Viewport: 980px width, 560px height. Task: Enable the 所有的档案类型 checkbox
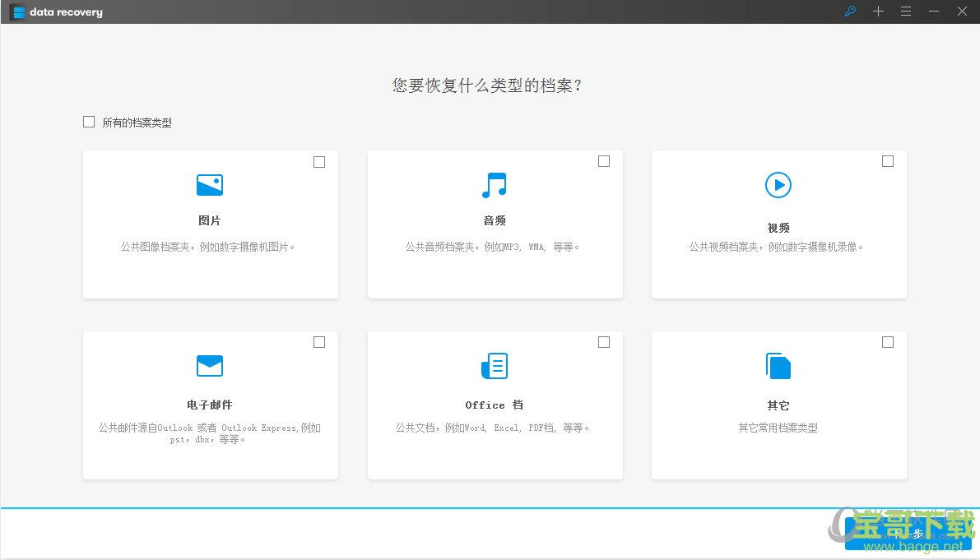[x=89, y=121]
